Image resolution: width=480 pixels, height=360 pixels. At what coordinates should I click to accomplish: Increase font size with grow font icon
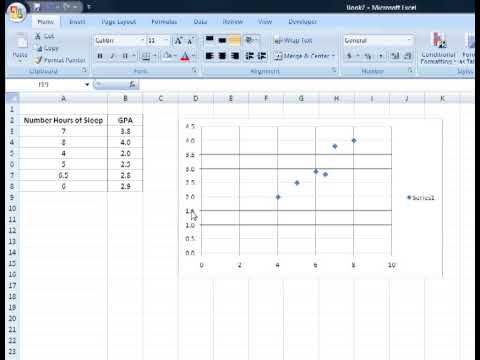[x=178, y=41]
